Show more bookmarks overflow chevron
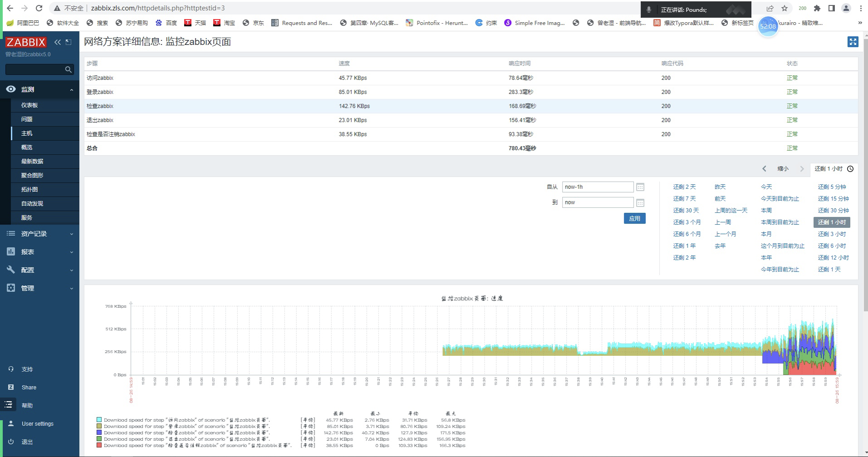Viewport: 868px width, 457px height. [x=860, y=23]
